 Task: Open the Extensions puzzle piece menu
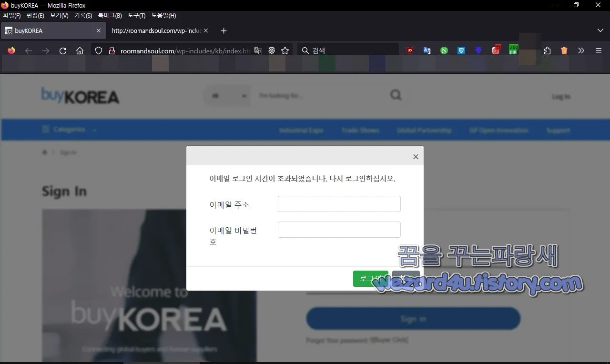tap(547, 51)
